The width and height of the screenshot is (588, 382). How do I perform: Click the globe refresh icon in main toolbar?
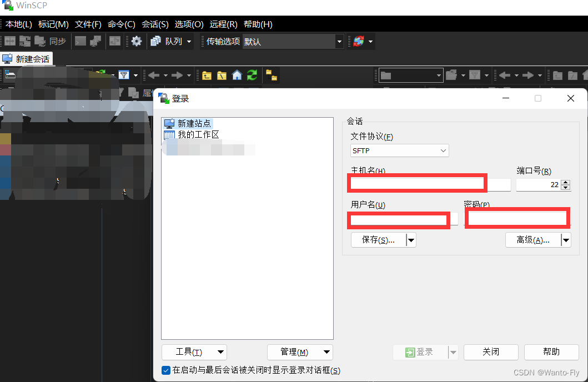[359, 41]
